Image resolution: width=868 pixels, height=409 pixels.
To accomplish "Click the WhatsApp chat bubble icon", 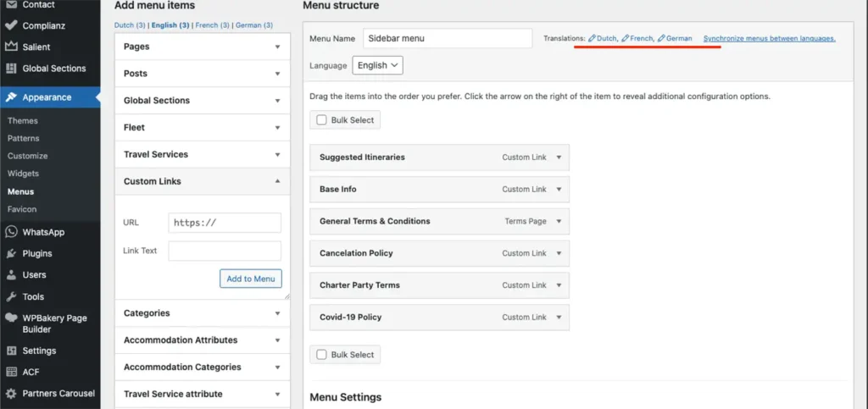I will coord(10,232).
